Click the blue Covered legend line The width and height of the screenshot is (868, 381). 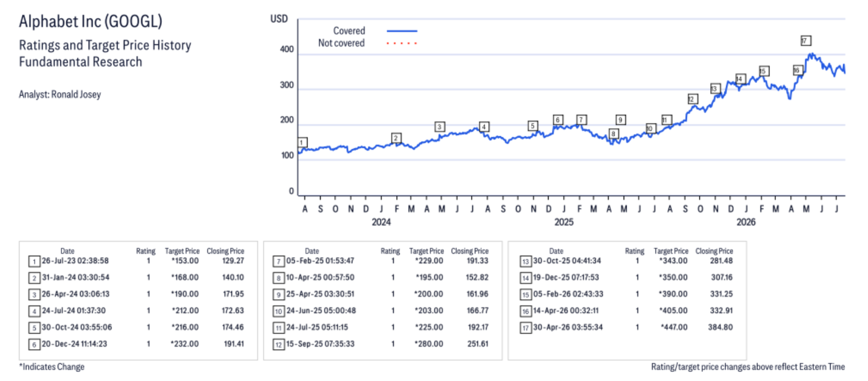click(402, 31)
